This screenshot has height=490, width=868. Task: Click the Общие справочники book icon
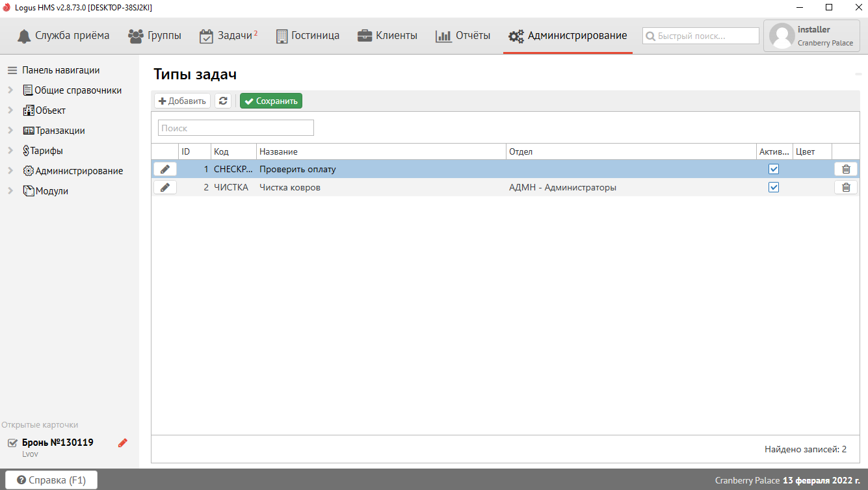click(x=28, y=90)
